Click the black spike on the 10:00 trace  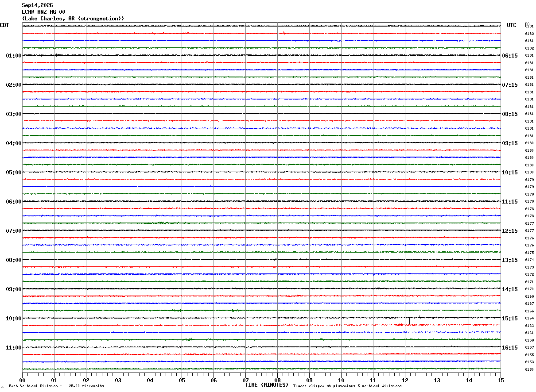(x=410, y=319)
